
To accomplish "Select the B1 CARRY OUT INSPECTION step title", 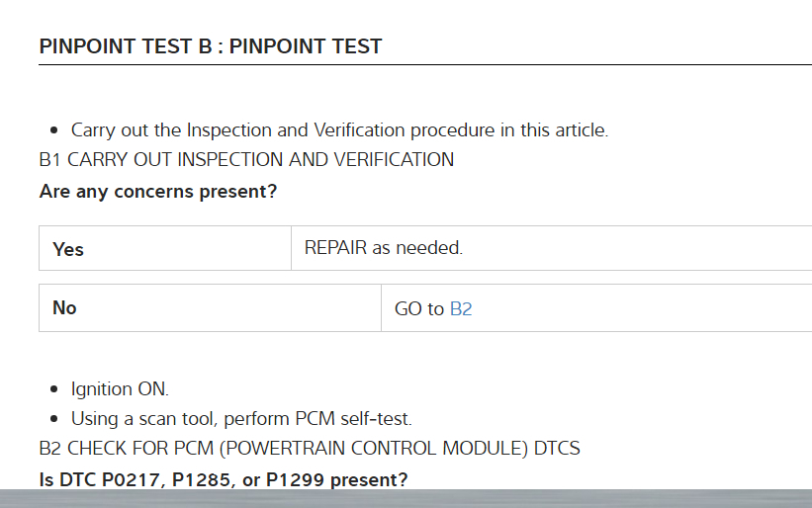I will click(246, 159).
